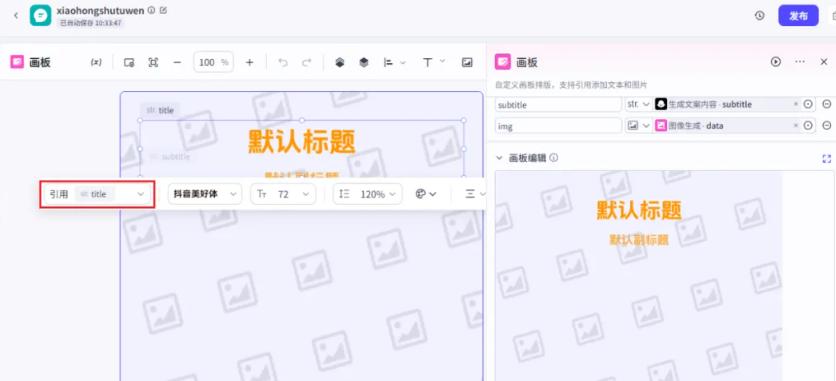Edit the xiaohongshutuwen project name
The height and width of the screenshot is (381, 836).
click(x=163, y=10)
